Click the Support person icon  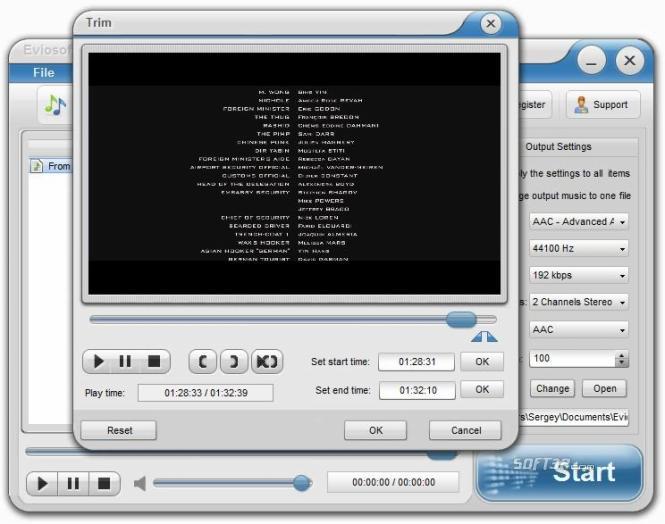(x=581, y=105)
